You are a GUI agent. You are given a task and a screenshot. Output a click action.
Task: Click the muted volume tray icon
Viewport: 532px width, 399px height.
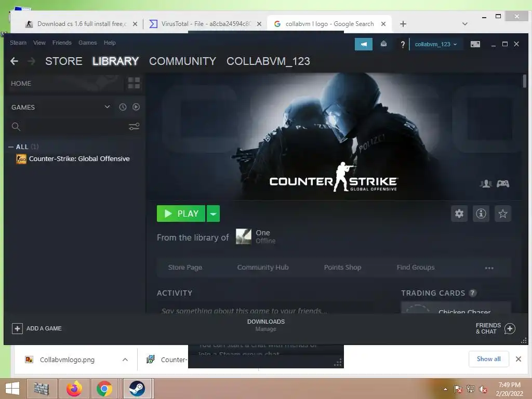(483, 389)
